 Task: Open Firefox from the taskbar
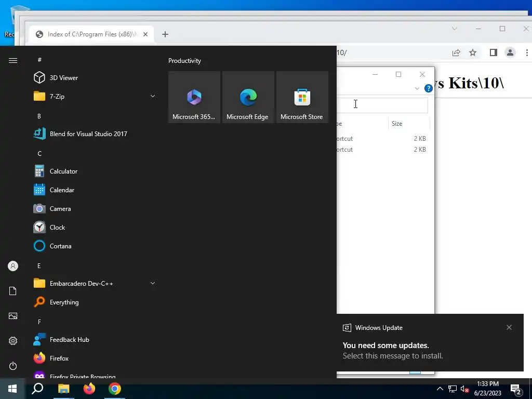point(89,389)
